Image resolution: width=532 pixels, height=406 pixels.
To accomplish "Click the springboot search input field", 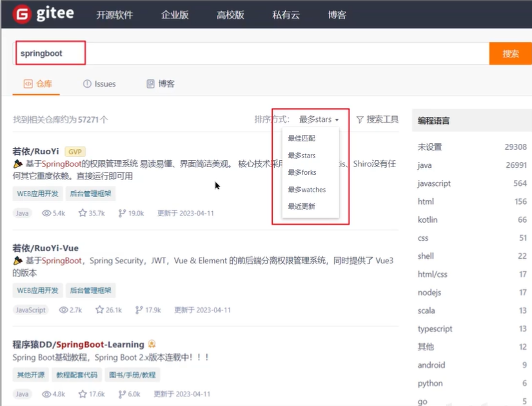I will [x=251, y=54].
